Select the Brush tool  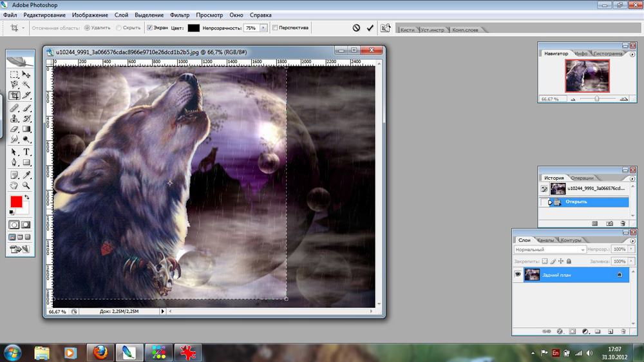coord(26,108)
